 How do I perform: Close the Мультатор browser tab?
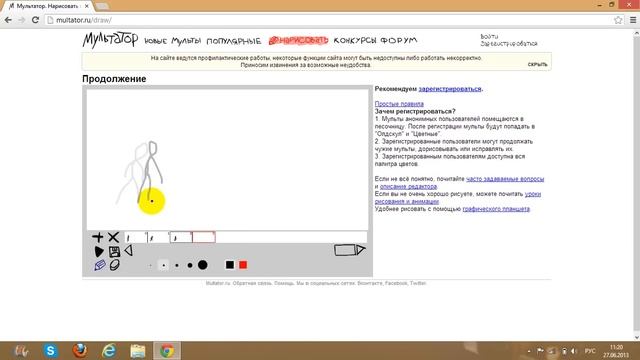[87, 6]
